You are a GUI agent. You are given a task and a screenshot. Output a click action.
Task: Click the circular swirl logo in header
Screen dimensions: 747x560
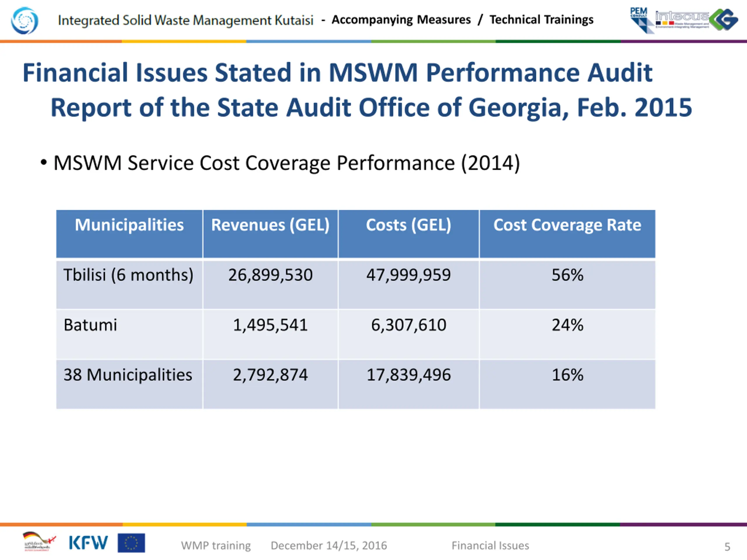(x=25, y=21)
